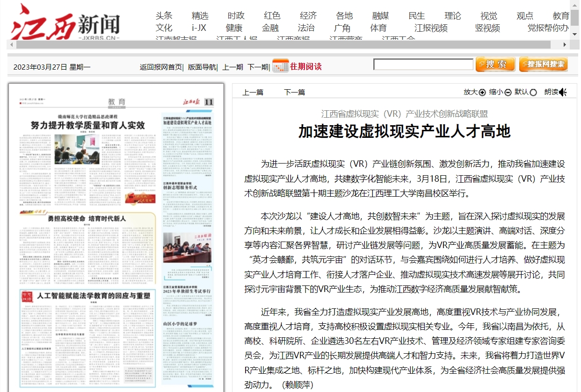Open the 文化 navigation link
581x392 pixels.
(164, 28)
